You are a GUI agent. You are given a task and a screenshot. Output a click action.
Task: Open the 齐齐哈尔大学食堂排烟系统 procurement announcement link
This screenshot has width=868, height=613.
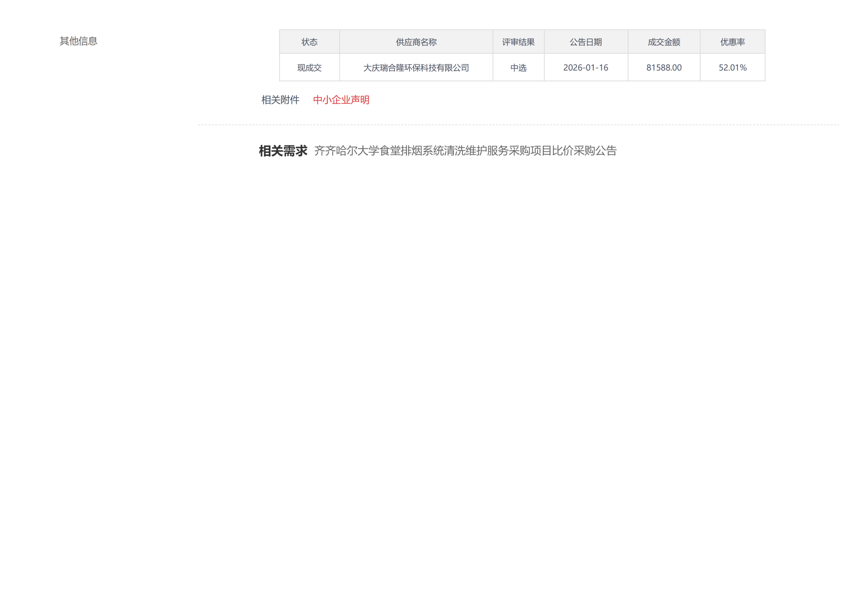pyautogui.click(x=465, y=151)
